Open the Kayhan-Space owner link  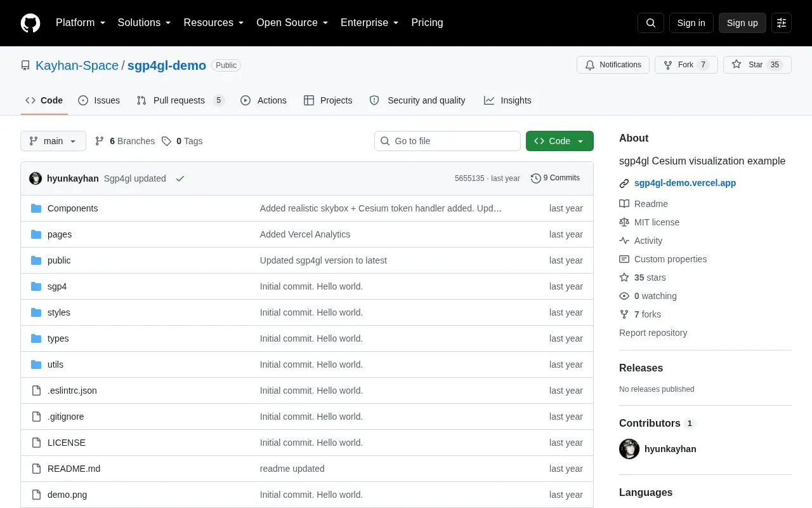77,65
